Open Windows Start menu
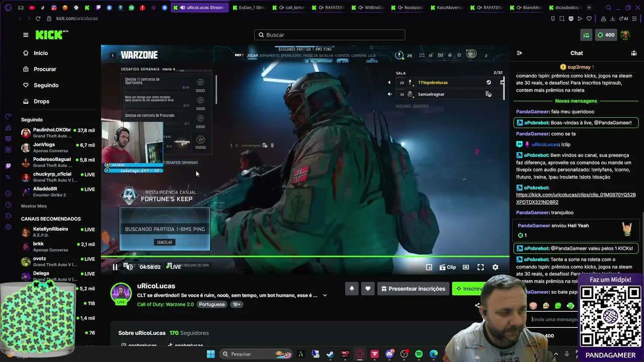644x362 pixels. click(x=211, y=354)
